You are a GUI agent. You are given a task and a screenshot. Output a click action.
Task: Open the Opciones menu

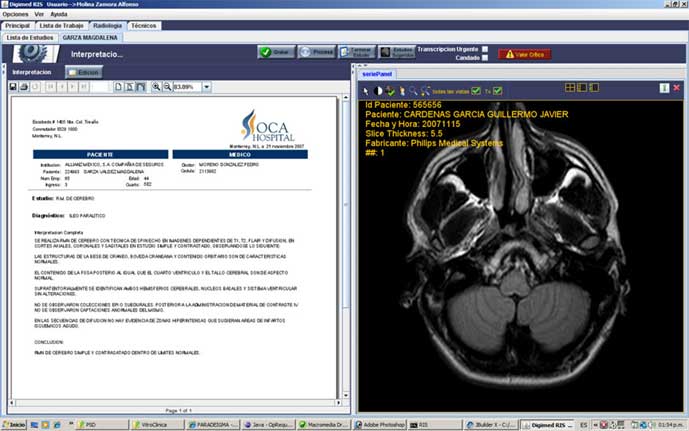pyautogui.click(x=15, y=14)
